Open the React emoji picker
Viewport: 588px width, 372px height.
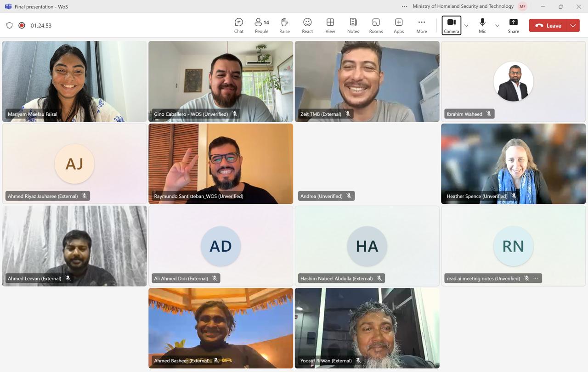coord(307,25)
